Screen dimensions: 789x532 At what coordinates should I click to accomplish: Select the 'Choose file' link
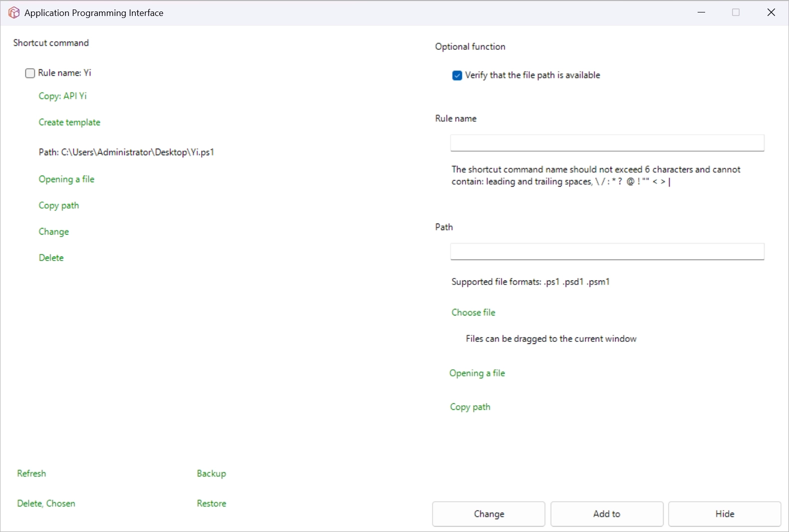click(x=473, y=312)
